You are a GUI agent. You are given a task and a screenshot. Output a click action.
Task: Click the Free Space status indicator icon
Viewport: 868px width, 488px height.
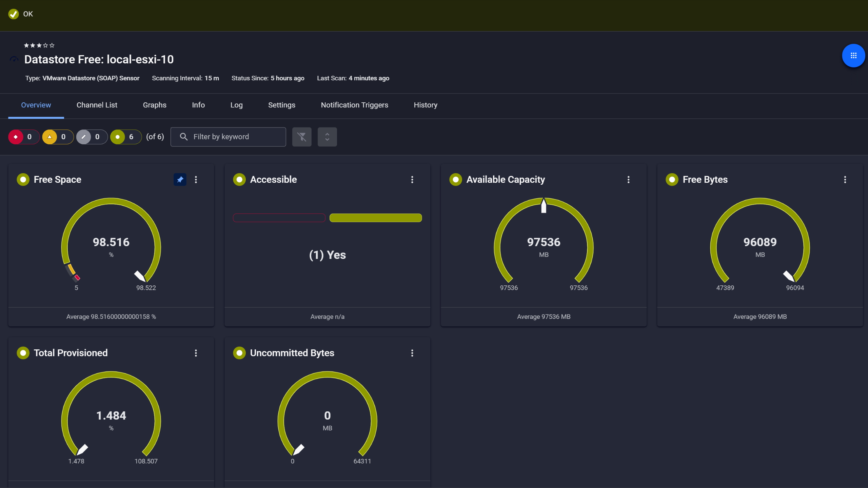pyautogui.click(x=23, y=179)
